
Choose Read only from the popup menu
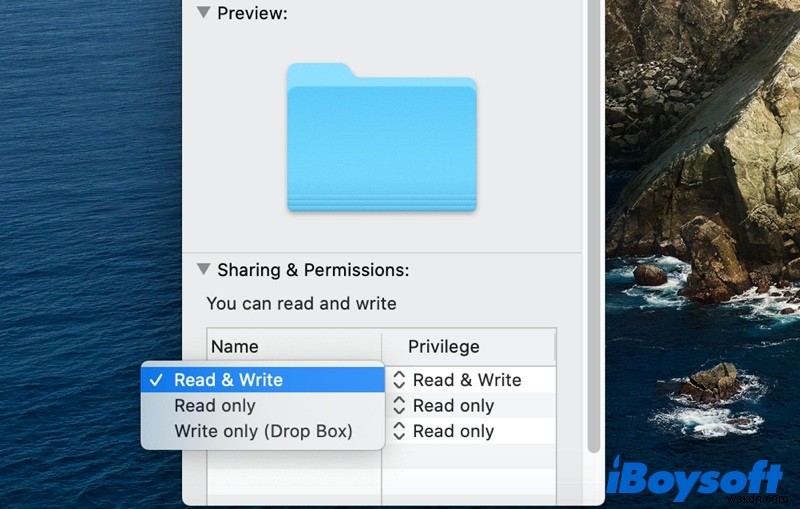click(x=215, y=406)
